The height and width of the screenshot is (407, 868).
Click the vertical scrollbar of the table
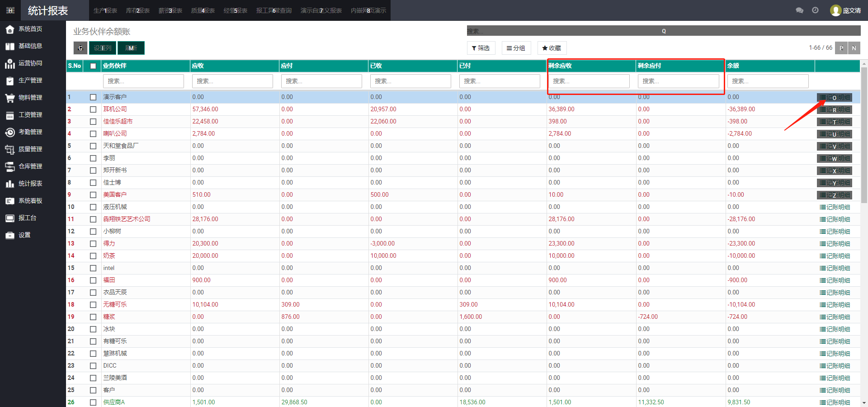(864, 136)
